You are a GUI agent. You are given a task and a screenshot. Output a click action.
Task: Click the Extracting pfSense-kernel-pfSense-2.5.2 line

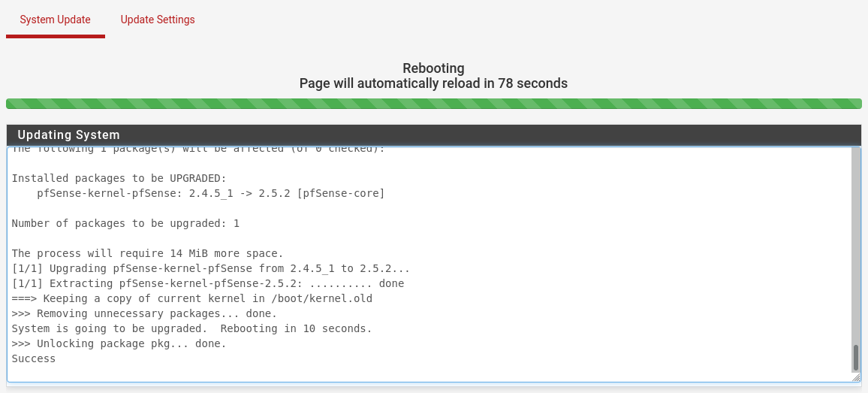[207, 284]
